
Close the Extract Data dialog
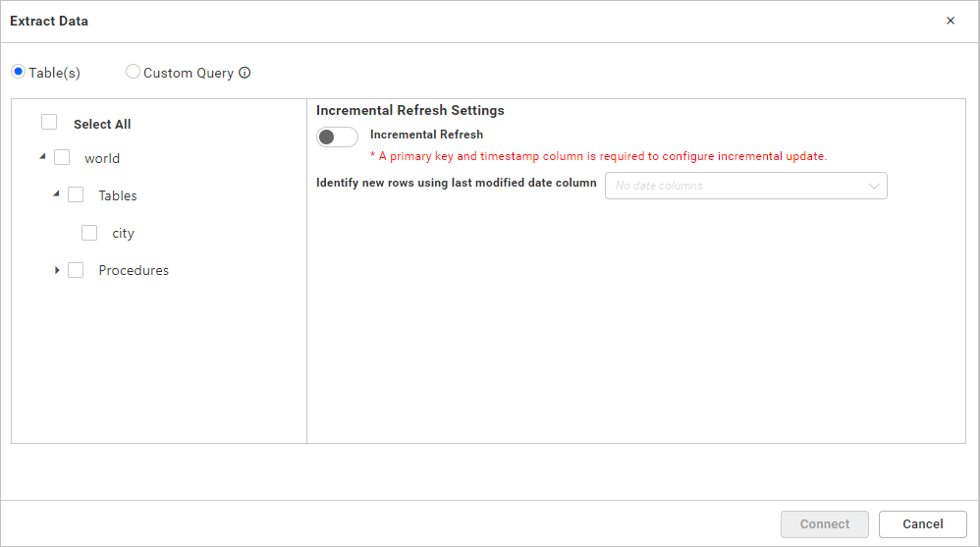[950, 21]
